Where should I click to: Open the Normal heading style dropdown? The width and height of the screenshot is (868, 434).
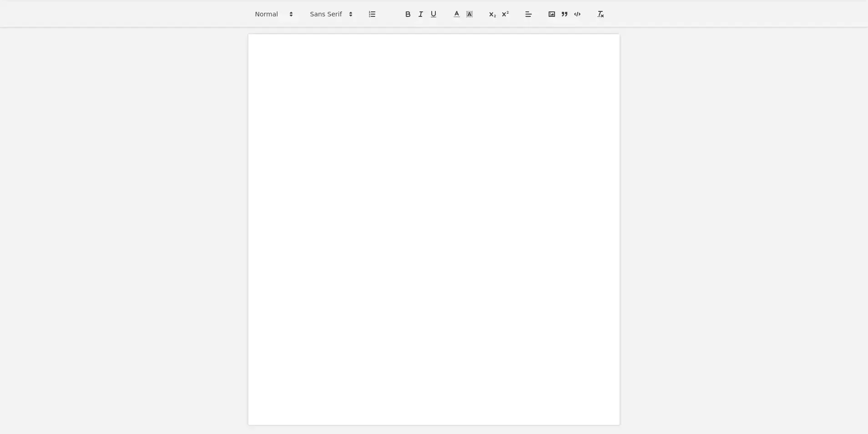point(273,14)
